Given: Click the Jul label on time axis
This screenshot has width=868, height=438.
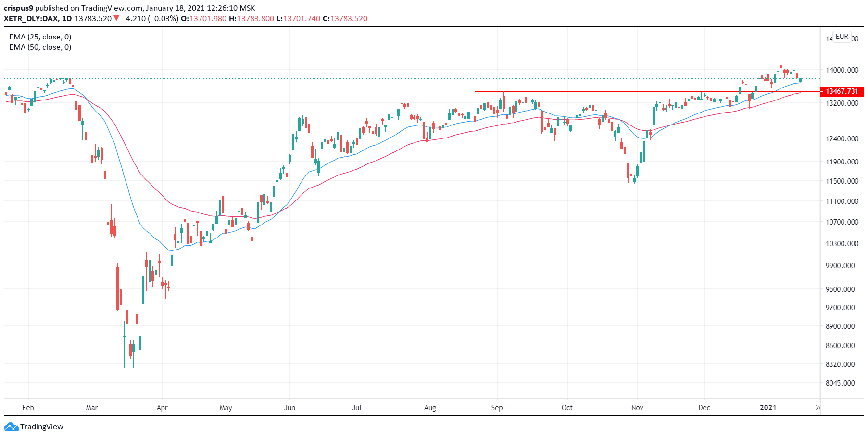Looking at the screenshot, I should point(357,407).
